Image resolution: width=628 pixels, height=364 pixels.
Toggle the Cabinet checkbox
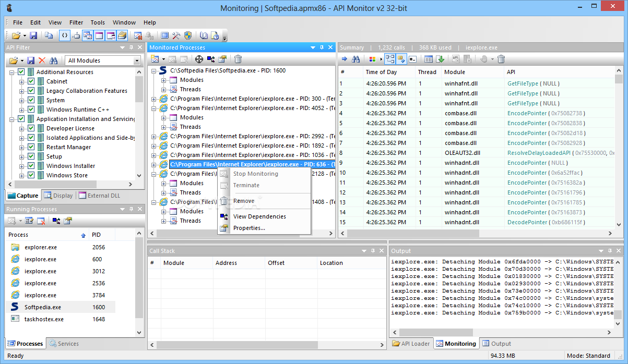[31, 81]
